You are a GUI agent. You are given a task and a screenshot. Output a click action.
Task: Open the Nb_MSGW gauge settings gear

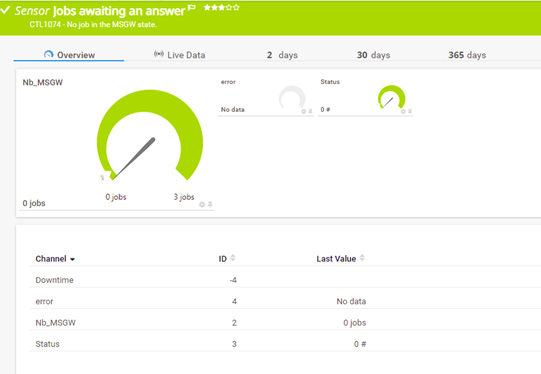tap(202, 205)
